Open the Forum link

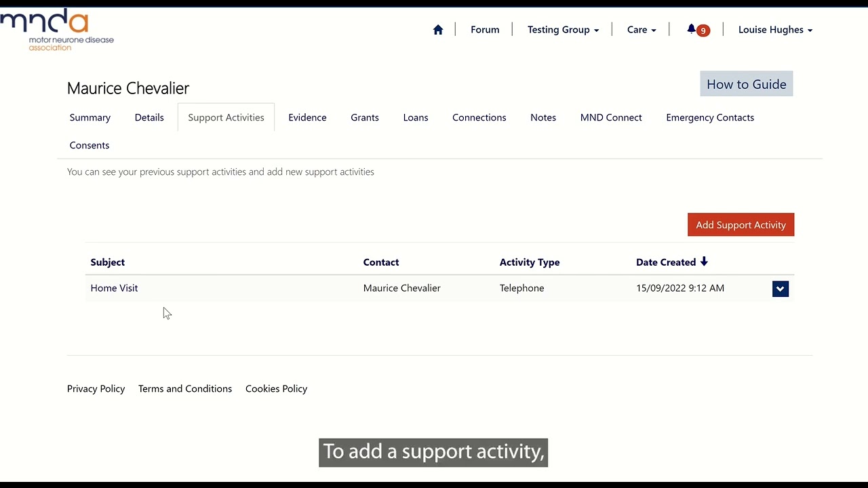pos(485,30)
